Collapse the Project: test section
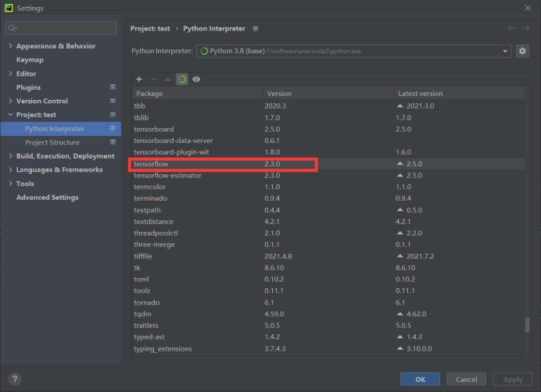The height and width of the screenshot is (392, 541). 10,115
